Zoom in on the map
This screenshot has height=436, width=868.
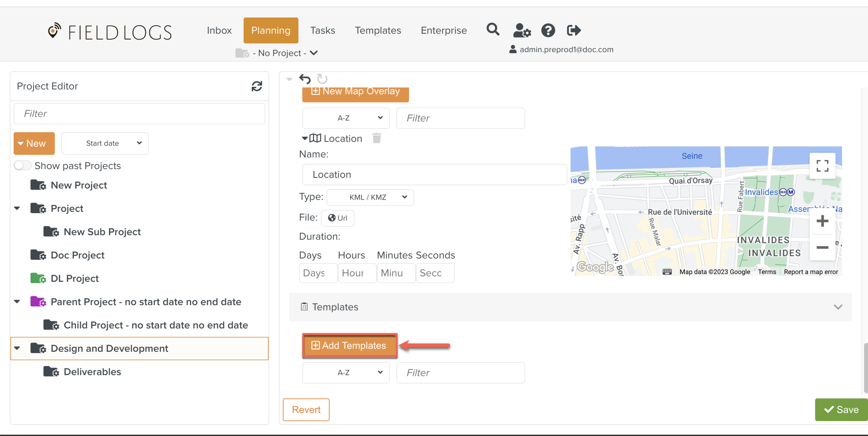(822, 221)
